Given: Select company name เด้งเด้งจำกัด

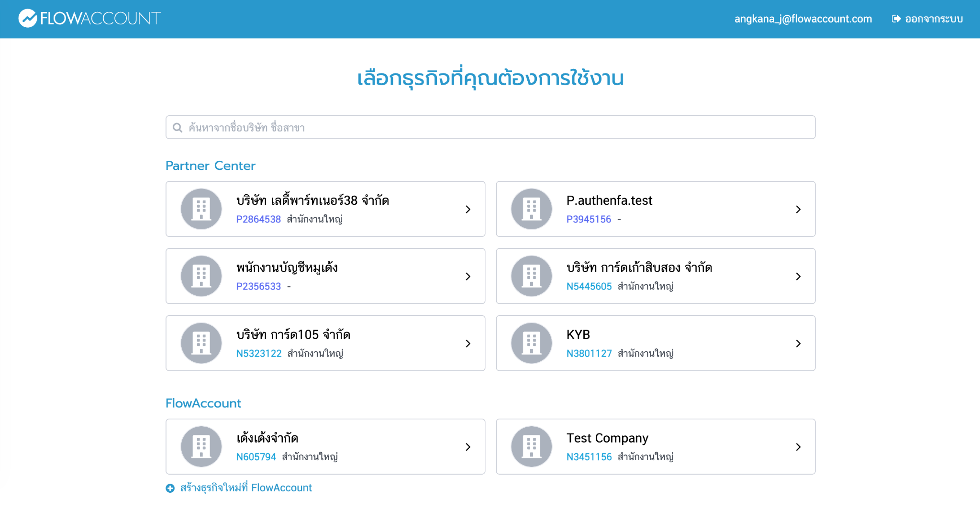Looking at the screenshot, I should pos(267,438).
